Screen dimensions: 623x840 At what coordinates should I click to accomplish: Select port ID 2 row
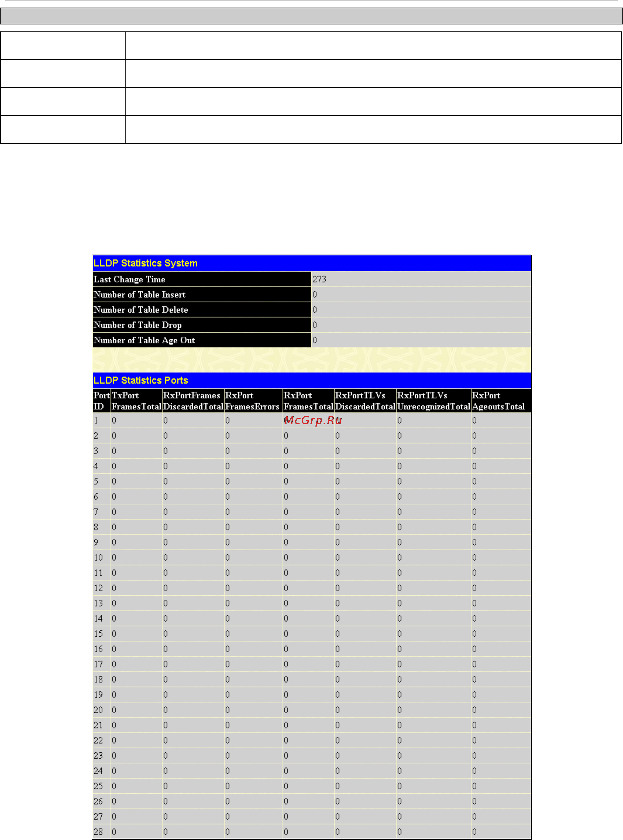pos(311,436)
